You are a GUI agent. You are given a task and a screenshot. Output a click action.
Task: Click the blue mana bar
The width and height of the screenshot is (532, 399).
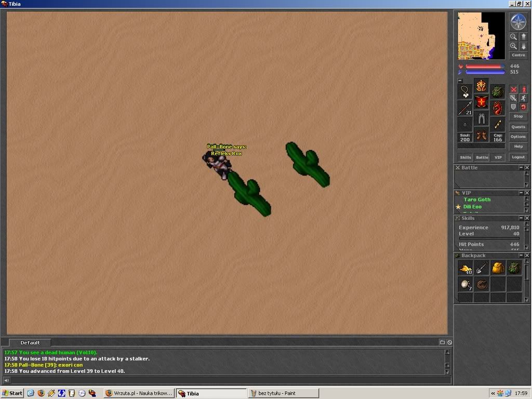485,72
